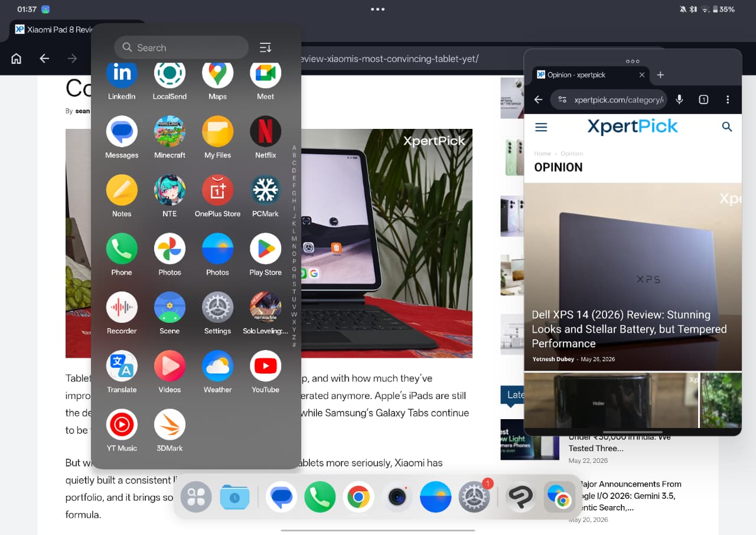Tap the three-dot menu at screen top center
This screenshot has width=756, height=535.
tap(378, 9)
